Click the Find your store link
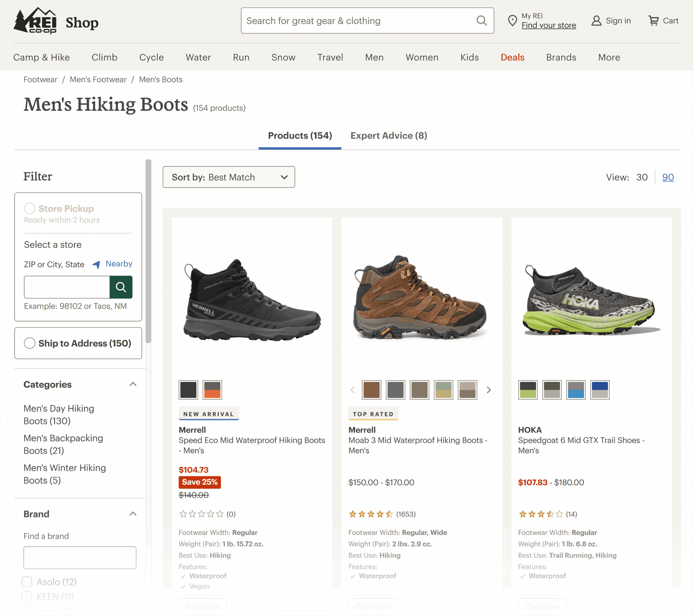The height and width of the screenshot is (616, 693). (549, 25)
